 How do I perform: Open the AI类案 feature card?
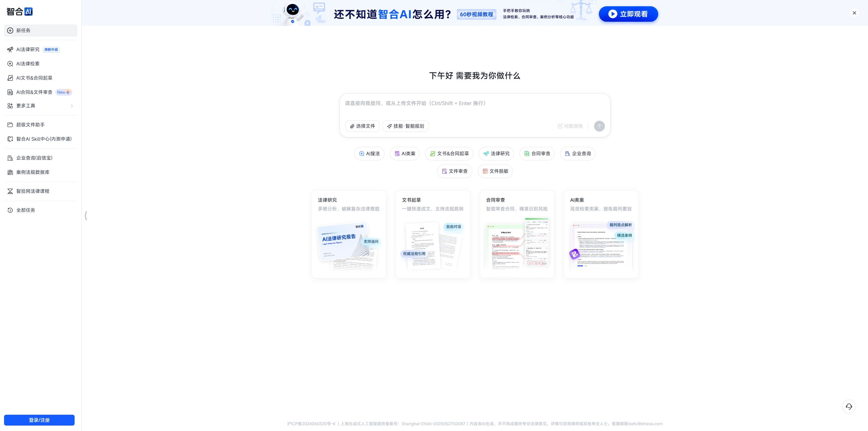601,234
